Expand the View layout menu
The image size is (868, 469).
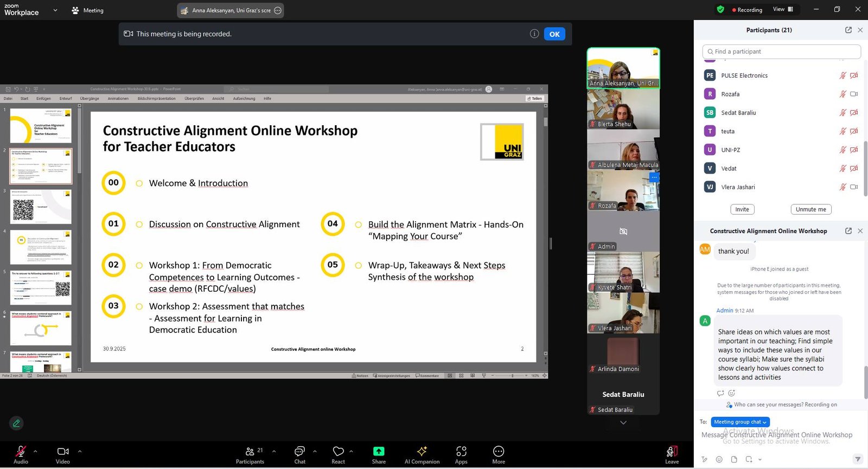(x=783, y=9)
